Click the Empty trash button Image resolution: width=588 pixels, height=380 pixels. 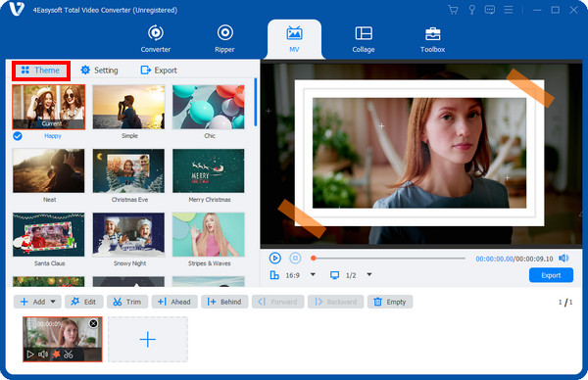pyautogui.click(x=390, y=302)
